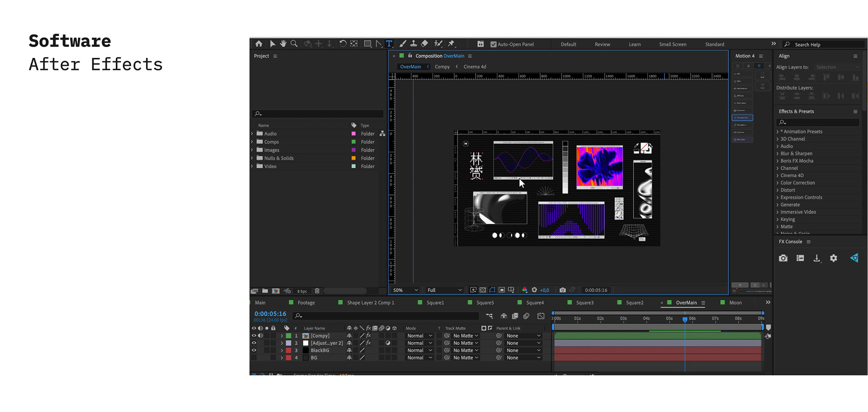Switch to the Default workspace
Screen dimensions: 868x412
568,44
